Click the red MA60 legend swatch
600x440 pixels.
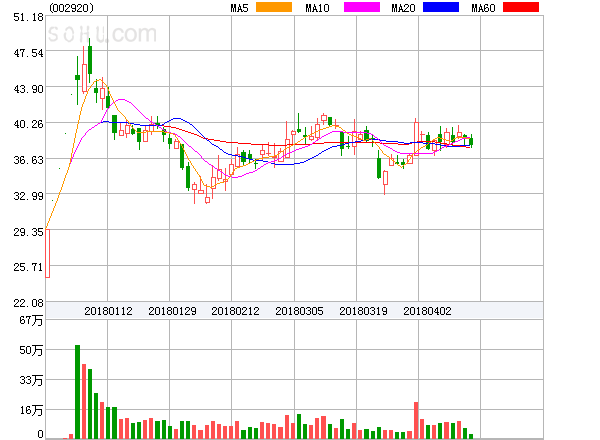point(521,7)
